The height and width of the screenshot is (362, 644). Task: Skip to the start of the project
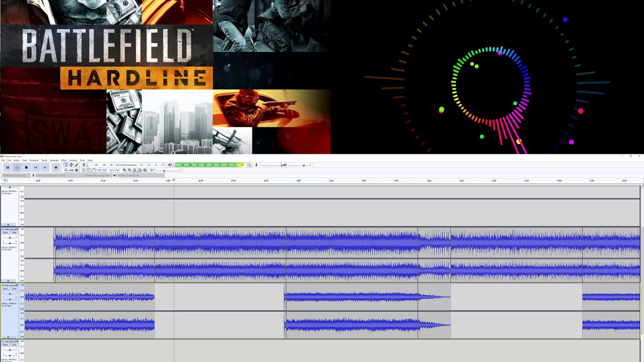point(35,167)
